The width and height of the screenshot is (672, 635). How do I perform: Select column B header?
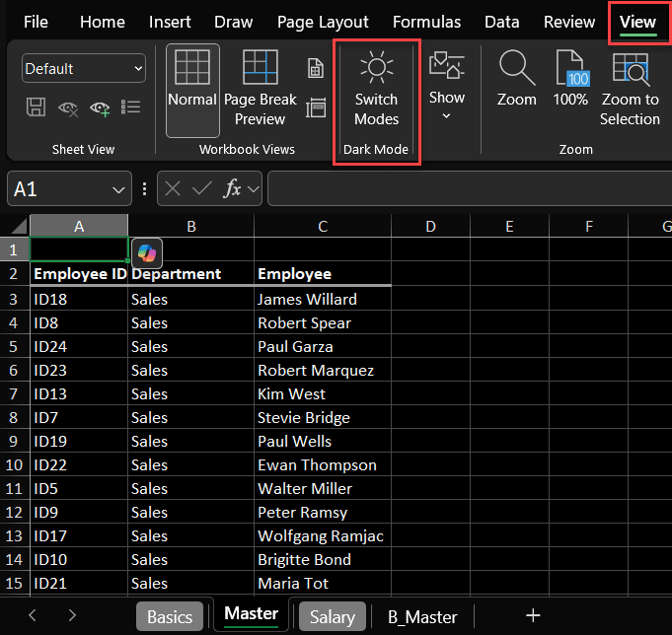[x=191, y=226]
